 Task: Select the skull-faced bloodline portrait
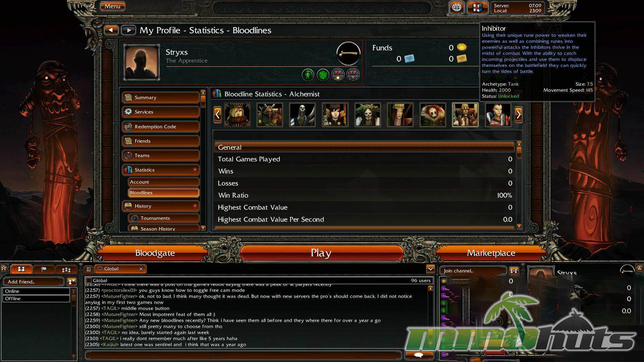point(302,115)
